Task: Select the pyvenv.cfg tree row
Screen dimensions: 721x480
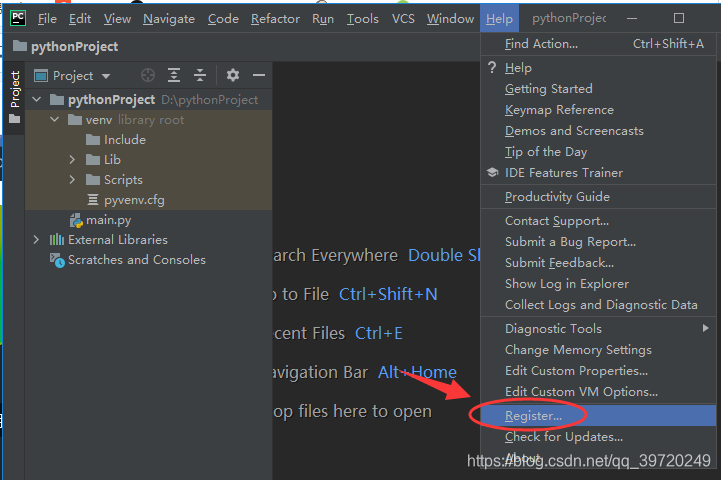Action: click(x=149, y=200)
